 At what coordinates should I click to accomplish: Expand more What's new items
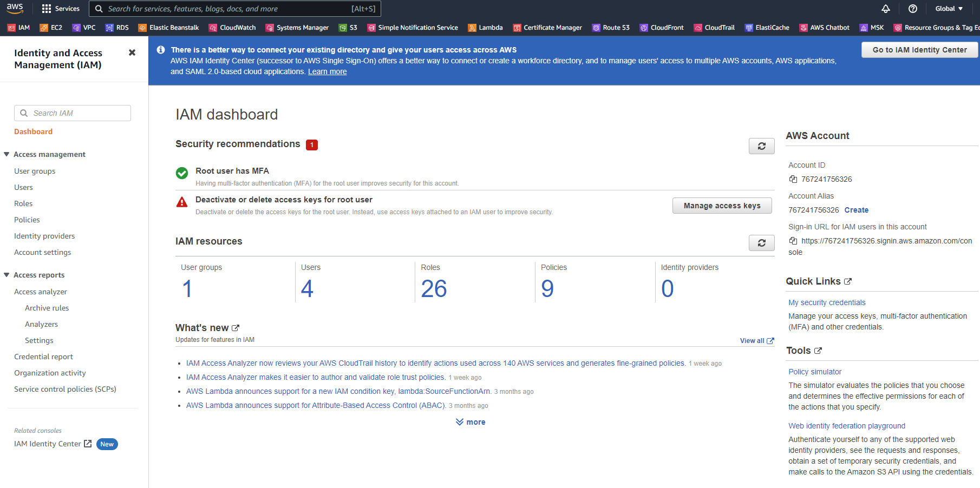(x=470, y=422)
